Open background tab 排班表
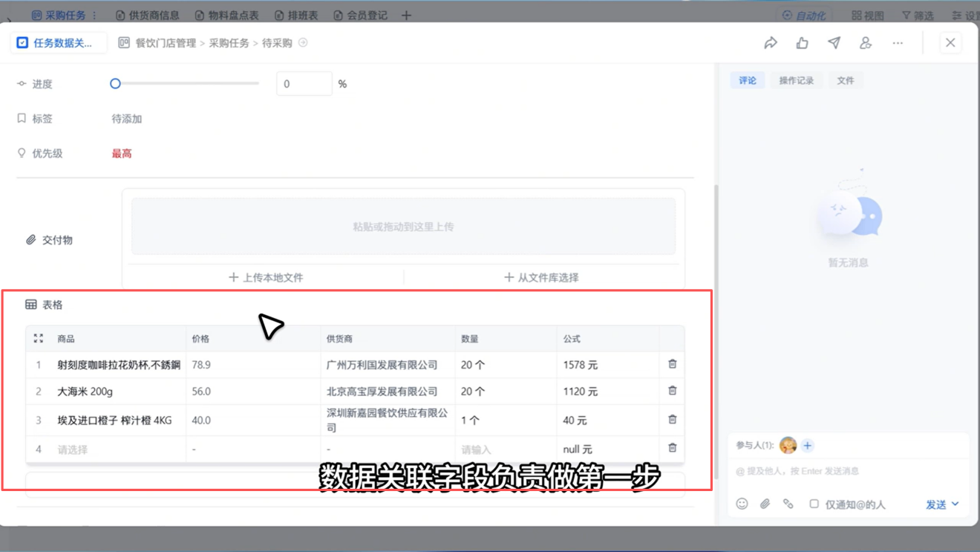The image size is (980, 552). click(296, 15)
